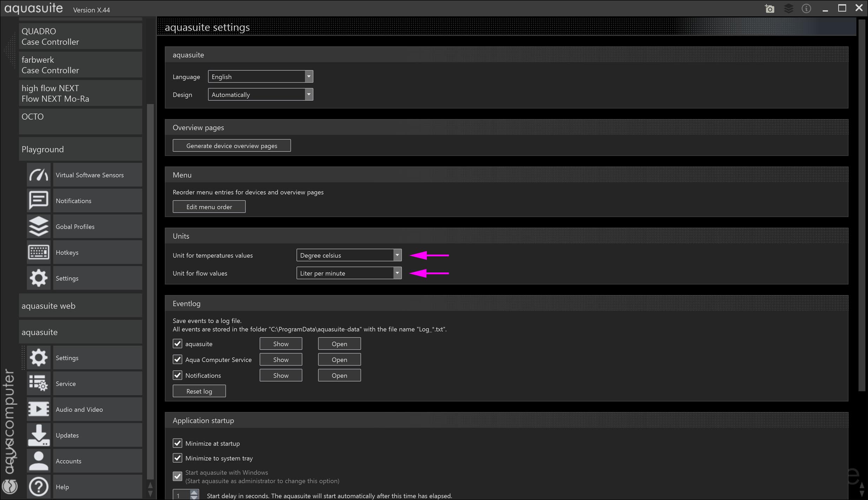Open the aquasuite web menu section
Screen dimensions: 868x500
[x=80, y=306]
